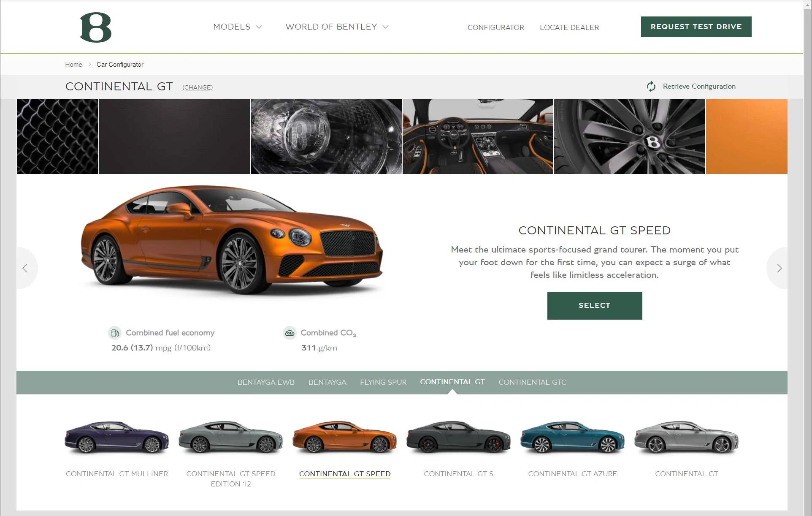Choose the orange Continental GT Speed thumbnail
Image resolution: width=812 pixels, height=516 pixels.
[x=345, y=437]
